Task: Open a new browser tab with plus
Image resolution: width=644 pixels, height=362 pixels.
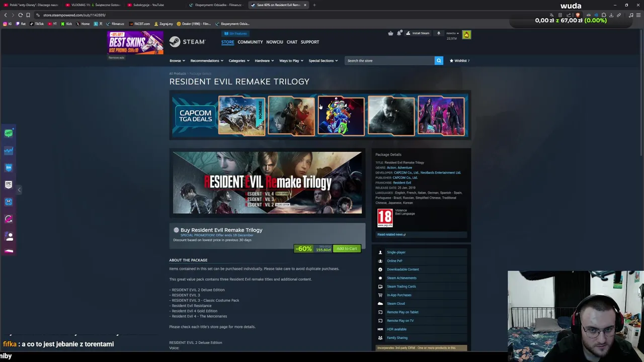Action: point(314,5)
